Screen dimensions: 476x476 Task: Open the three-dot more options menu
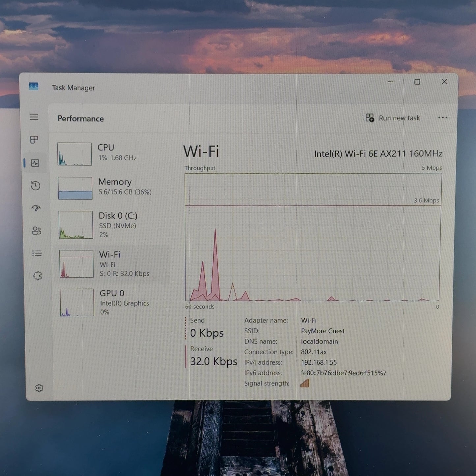click(443, 118)
